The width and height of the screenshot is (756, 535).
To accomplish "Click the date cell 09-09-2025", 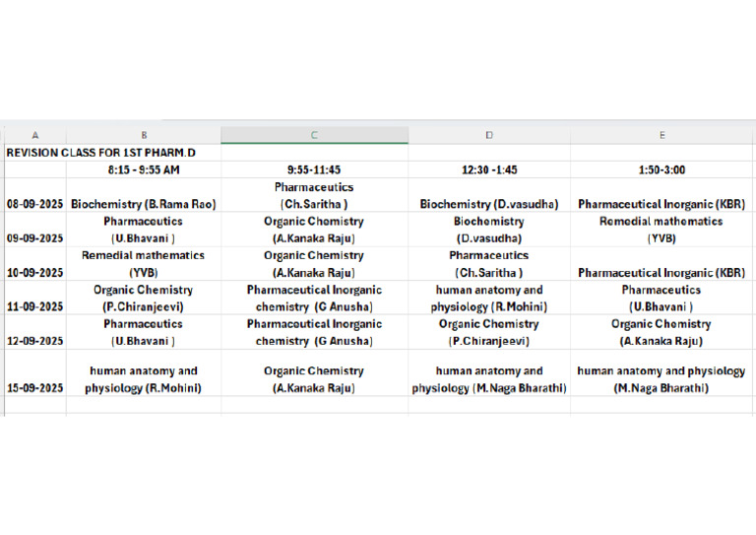I will (x=35, y=230).
